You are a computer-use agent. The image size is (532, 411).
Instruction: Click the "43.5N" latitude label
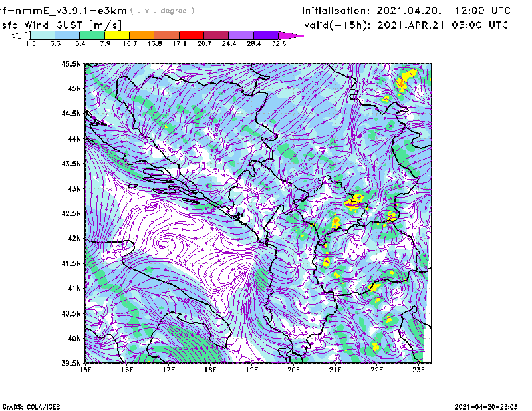coord(71,164)
